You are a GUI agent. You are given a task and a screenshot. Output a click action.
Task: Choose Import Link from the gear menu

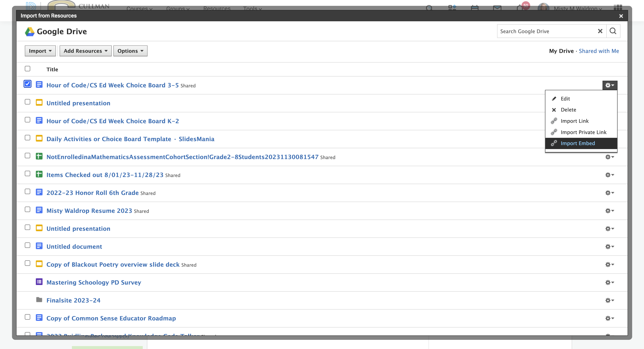[581, 121]
